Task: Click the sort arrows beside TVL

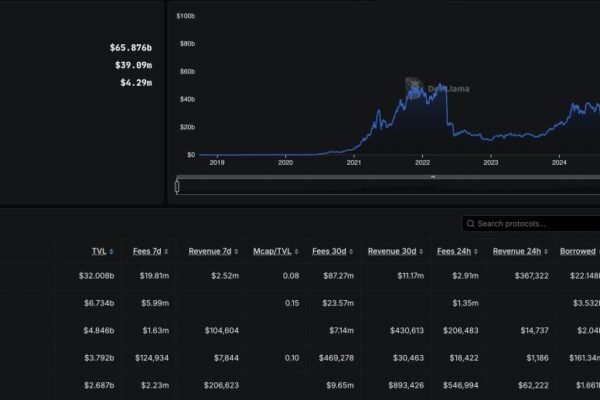Action: pyautogui.click(x=111, y=252)
